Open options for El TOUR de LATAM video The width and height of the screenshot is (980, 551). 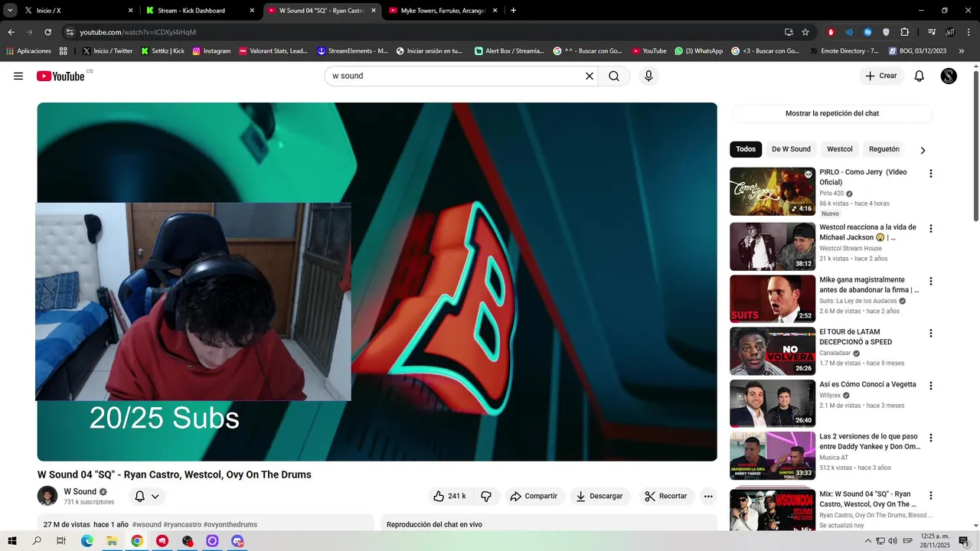(931, 334)
